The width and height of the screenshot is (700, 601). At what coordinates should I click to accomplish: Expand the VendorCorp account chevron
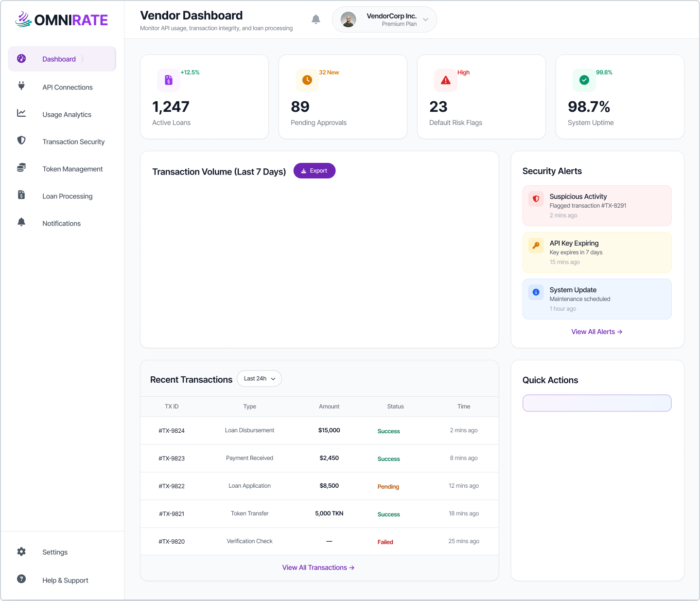pyautogui.click(x=426, y=20)
